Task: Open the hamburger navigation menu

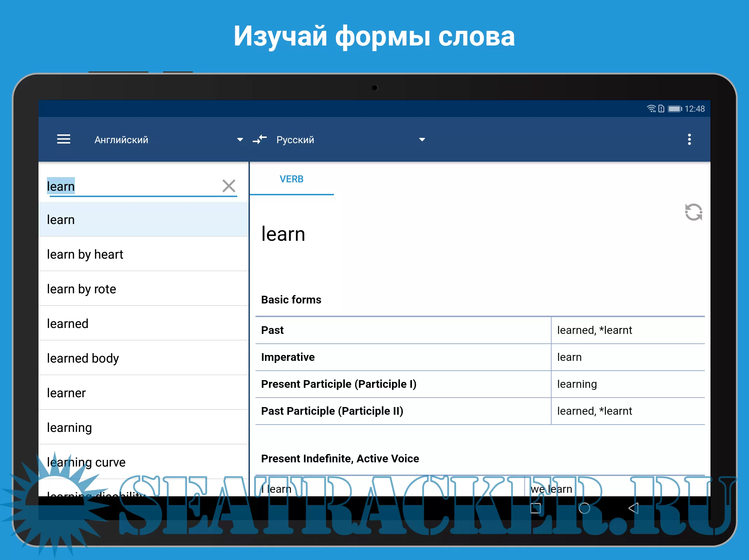Action: [x=64, y=139]
